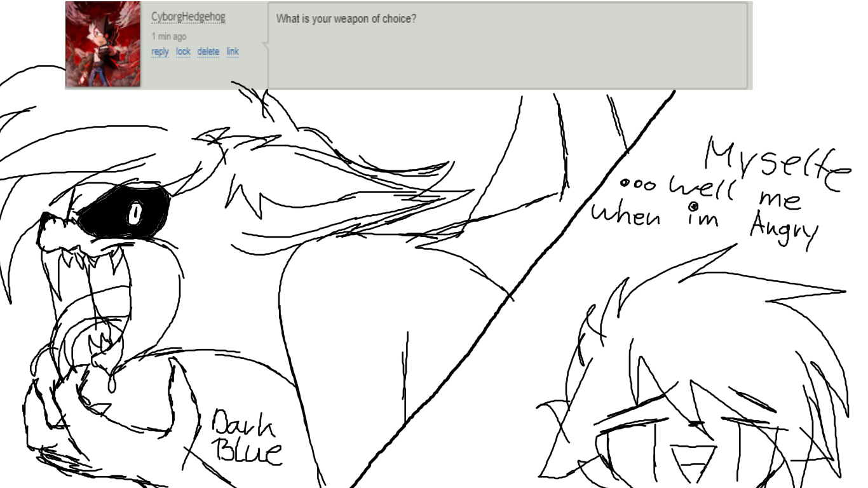Click the reply link under the username

[160, 51]
